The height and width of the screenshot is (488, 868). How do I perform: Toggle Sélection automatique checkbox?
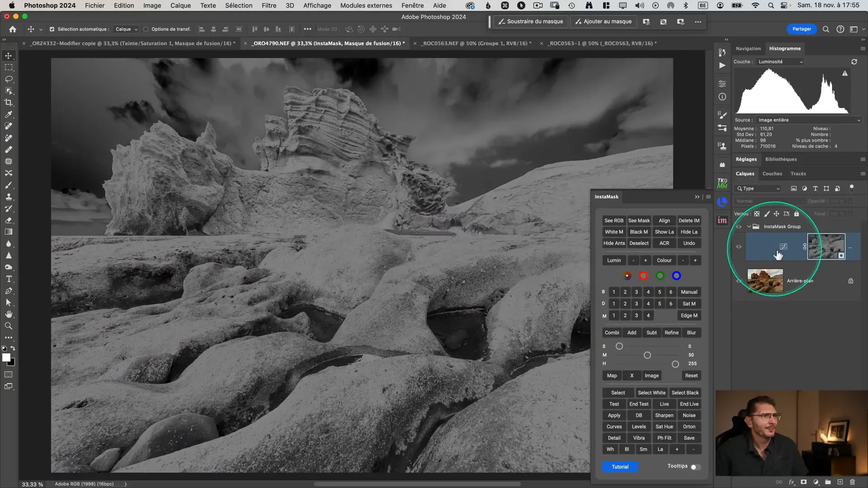pyautogui.click(x=52, y=29)
